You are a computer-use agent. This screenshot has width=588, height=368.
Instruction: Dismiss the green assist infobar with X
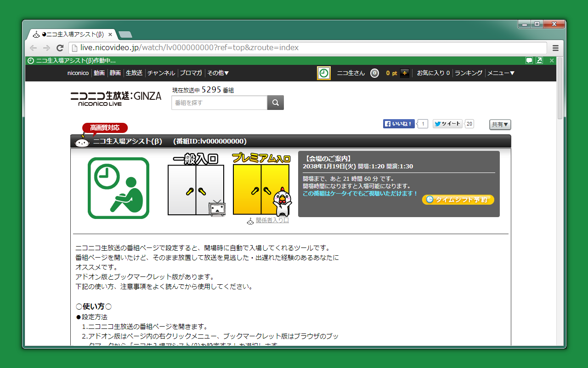tap(552, 60)
